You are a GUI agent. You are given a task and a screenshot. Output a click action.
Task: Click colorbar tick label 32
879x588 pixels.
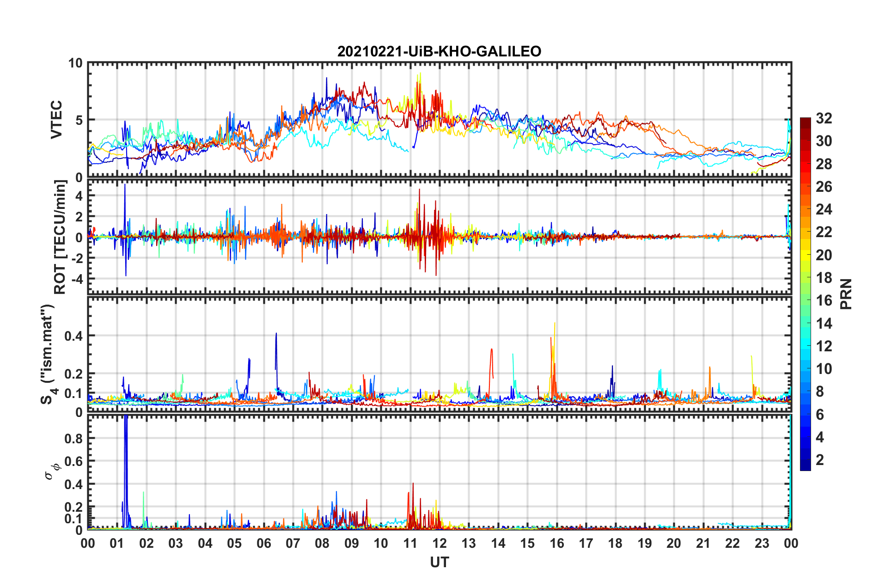pos(824,118)
